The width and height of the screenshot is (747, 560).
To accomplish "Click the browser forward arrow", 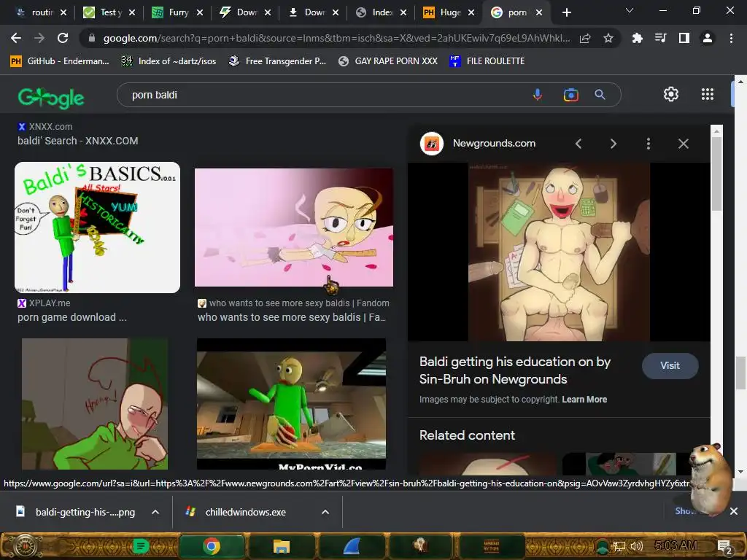I will pyautogui.click(x=39, y=38).
